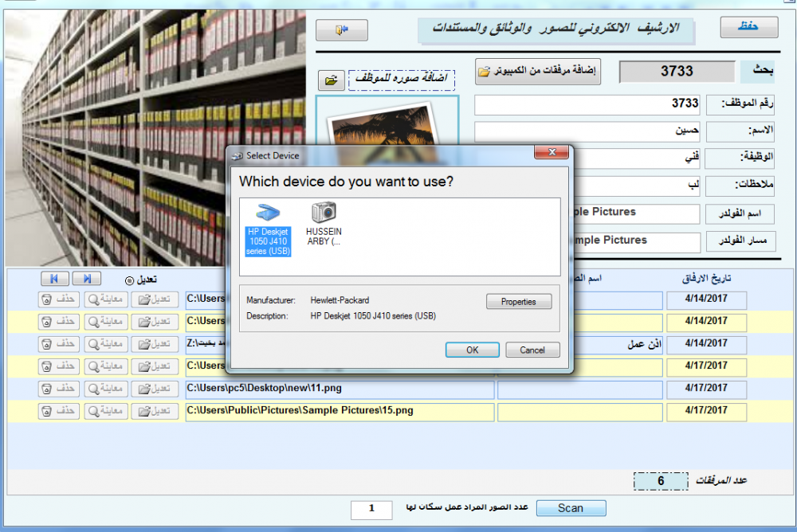Click the attachment count box showing 6
The height and width of the screenshot is (532, 797).
click(661, 481)
